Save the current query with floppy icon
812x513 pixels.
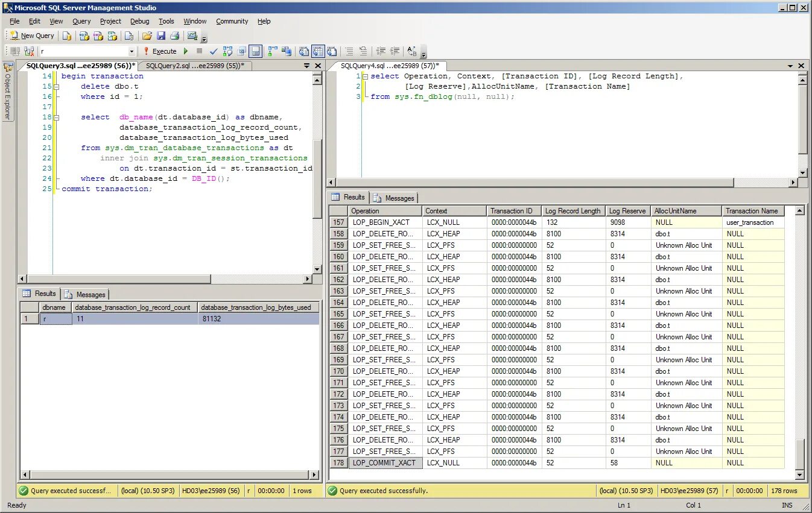click(x=160, y=36)
